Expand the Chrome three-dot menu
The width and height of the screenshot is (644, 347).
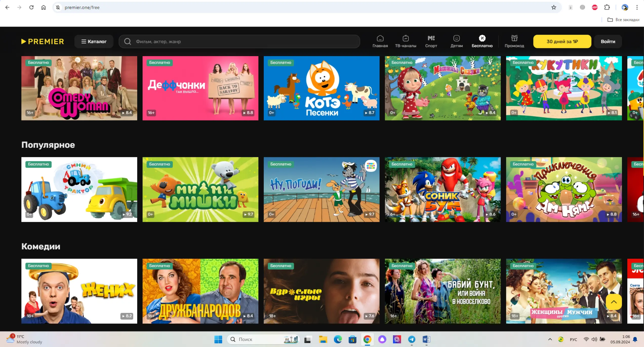637,7
